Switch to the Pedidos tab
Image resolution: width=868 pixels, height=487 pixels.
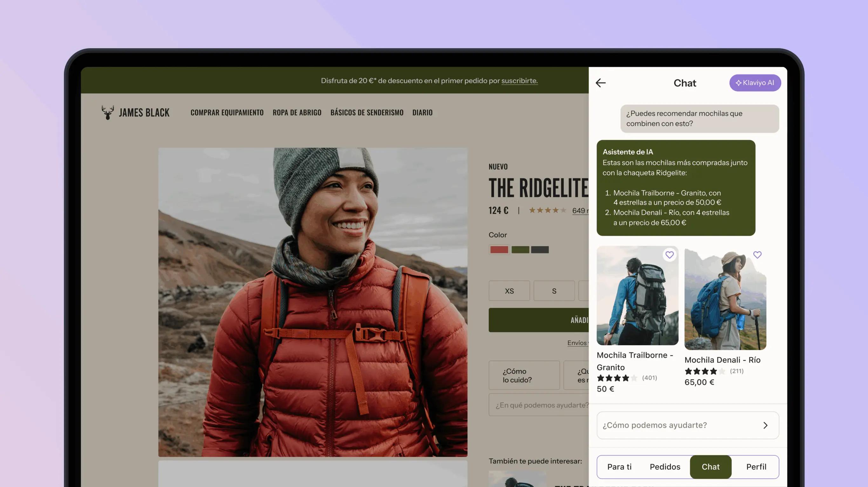(x=665, y=467)
